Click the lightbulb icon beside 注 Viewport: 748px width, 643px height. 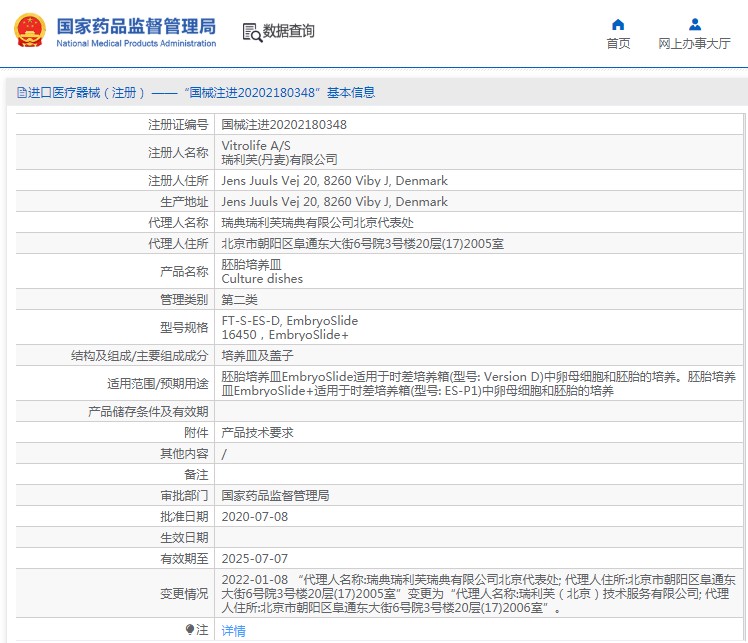190,630
